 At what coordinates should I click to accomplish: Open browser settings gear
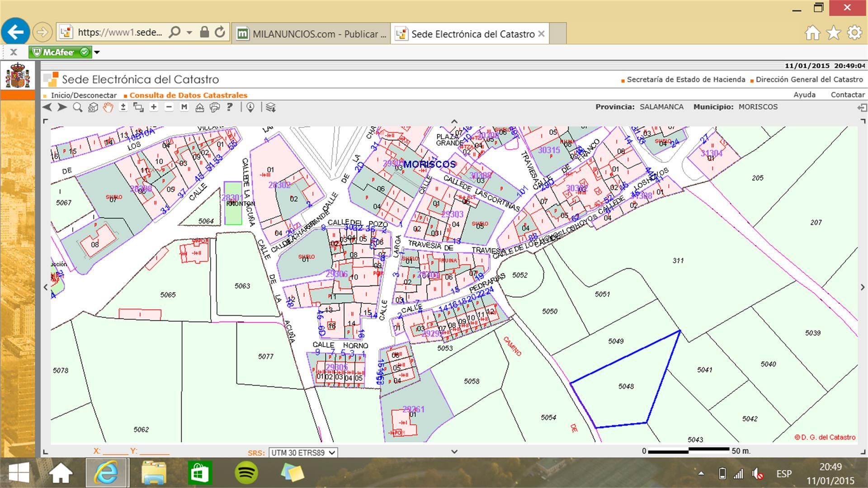pos(854,33)
